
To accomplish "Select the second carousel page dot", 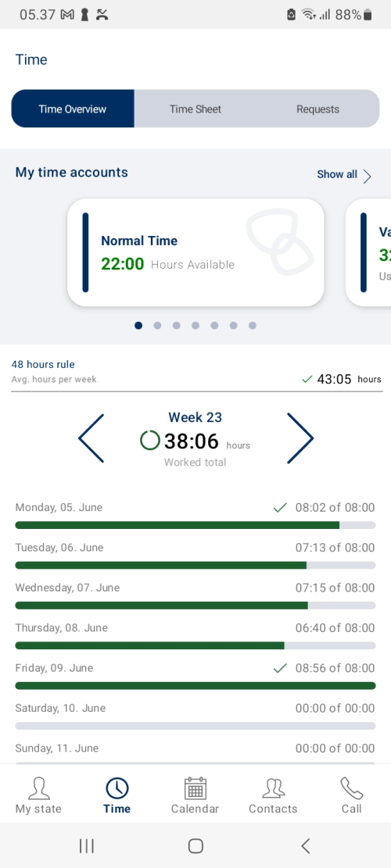I will coord(157,326).
